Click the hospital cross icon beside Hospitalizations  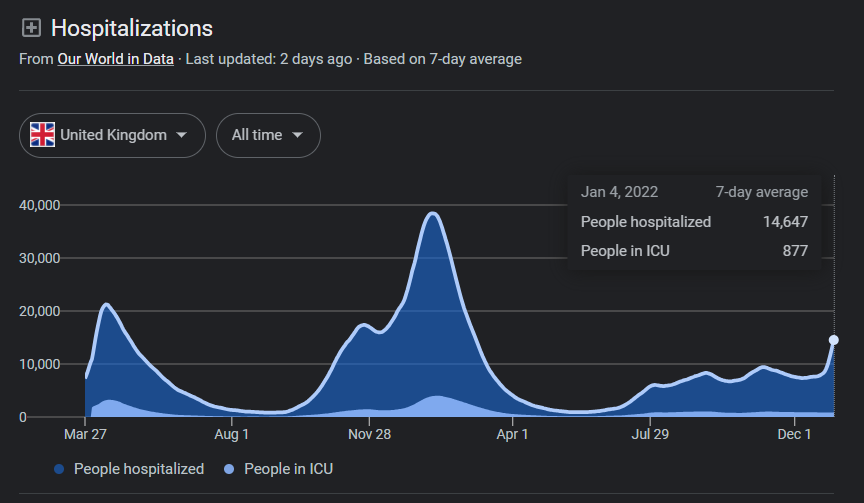click(x=31, y=28)
